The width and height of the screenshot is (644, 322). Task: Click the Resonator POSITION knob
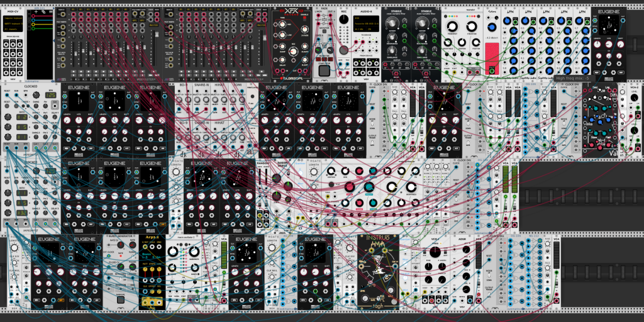[x=476, y=42]
